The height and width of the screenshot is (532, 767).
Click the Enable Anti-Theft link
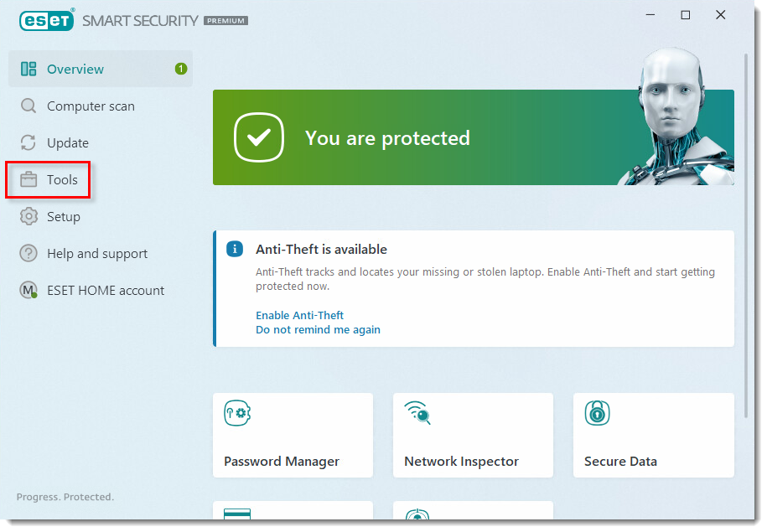[299, 316]
